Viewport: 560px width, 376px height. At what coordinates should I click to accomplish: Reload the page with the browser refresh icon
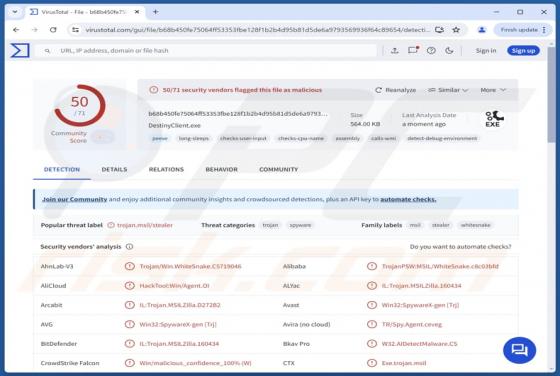coord(53,30)
